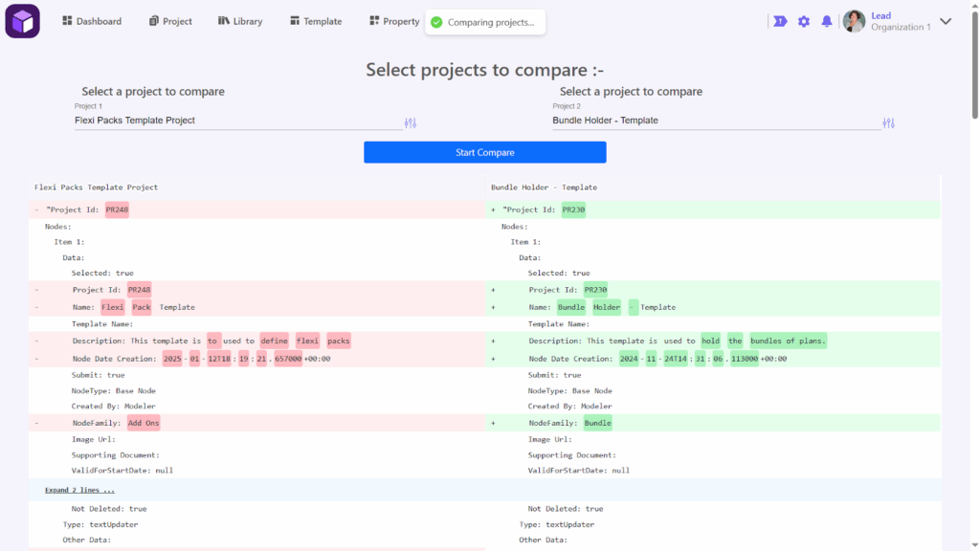
Task: Expand the 2 hidden lines
Action: 79,490
